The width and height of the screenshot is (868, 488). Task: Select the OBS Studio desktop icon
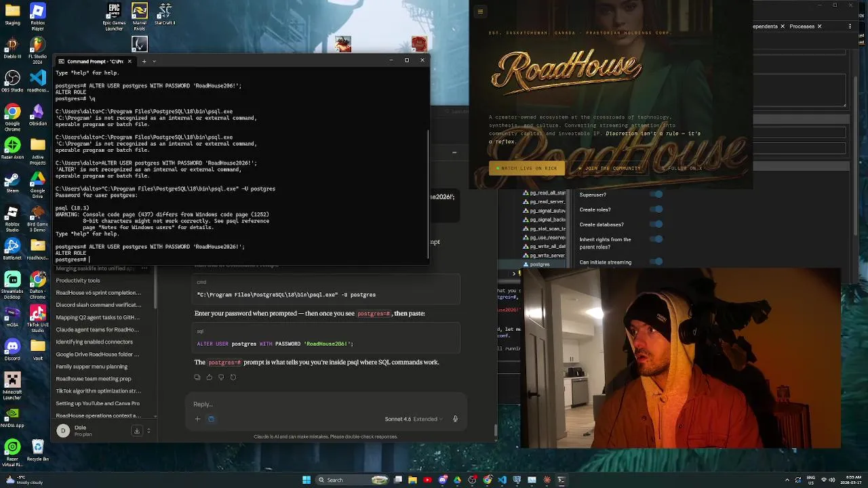[x=12, y=82]
